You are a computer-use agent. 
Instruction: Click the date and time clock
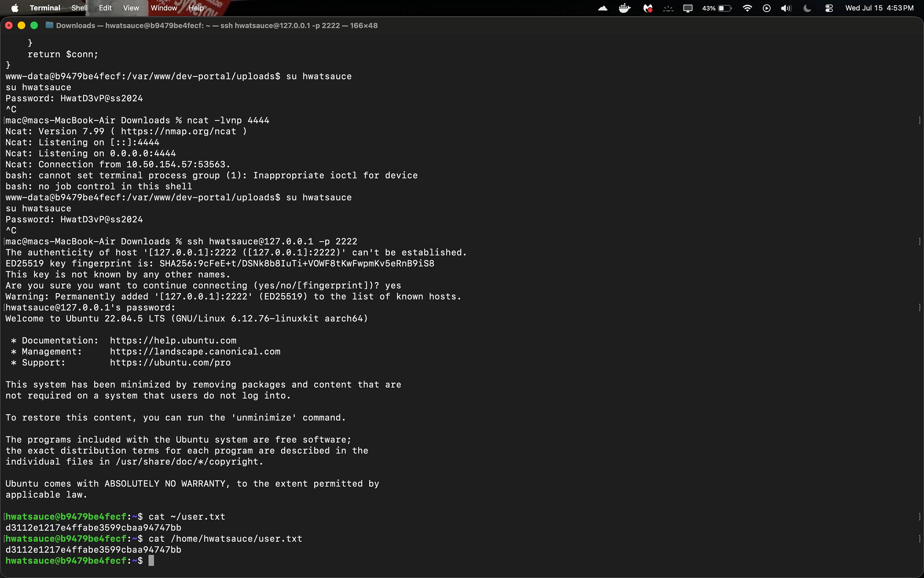click(879, 8)
